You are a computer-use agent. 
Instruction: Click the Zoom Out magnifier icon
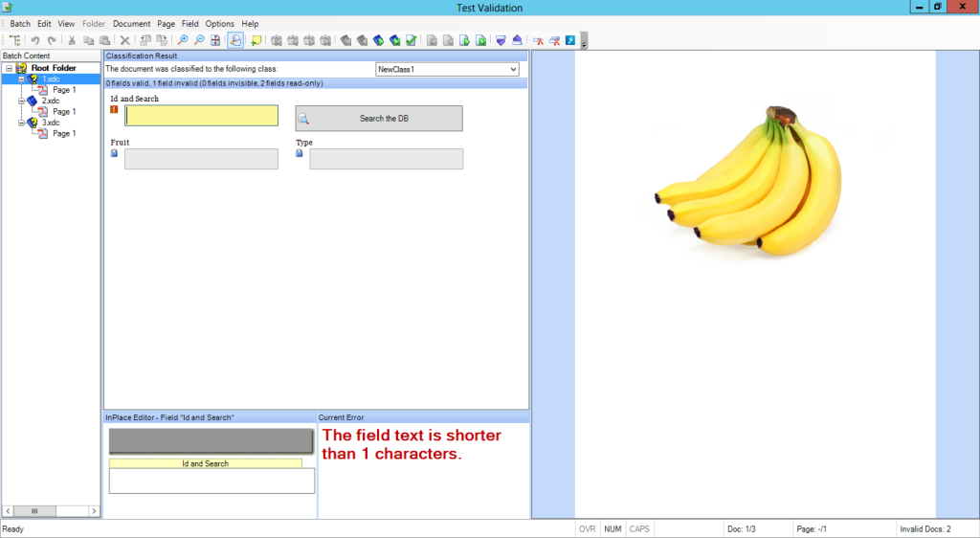click(x=198, y=40)
